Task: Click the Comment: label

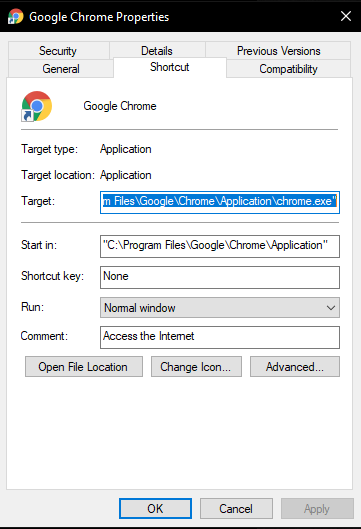Action: coord(44,336)
